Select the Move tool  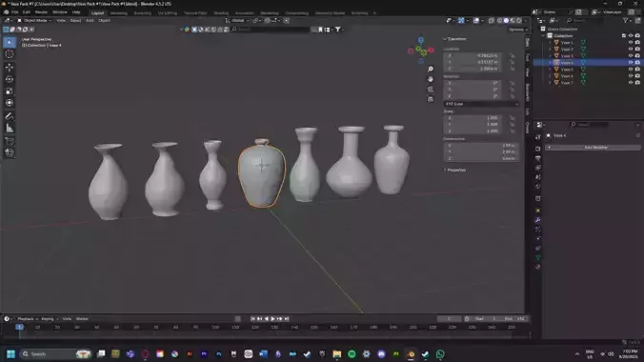10,67
